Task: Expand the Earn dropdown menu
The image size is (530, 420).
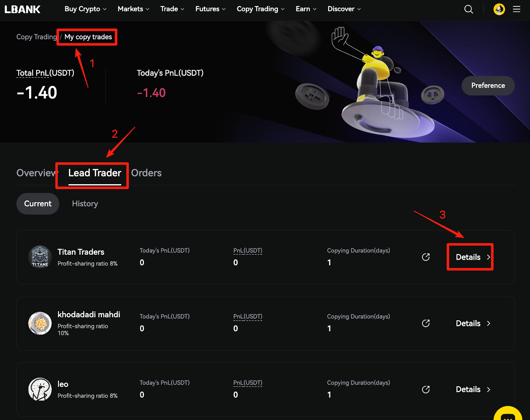Action: pos(306,9)
